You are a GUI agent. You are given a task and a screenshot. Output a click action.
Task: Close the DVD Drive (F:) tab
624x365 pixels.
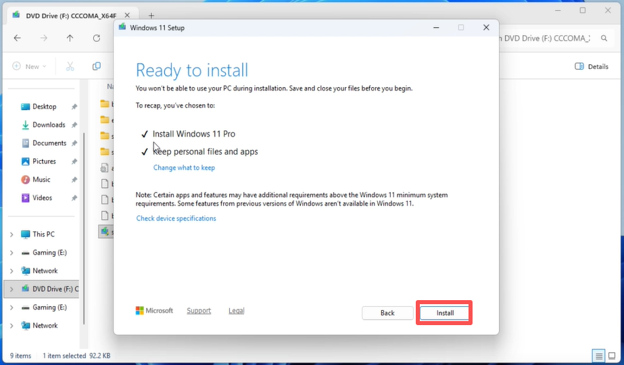(127, 15)
